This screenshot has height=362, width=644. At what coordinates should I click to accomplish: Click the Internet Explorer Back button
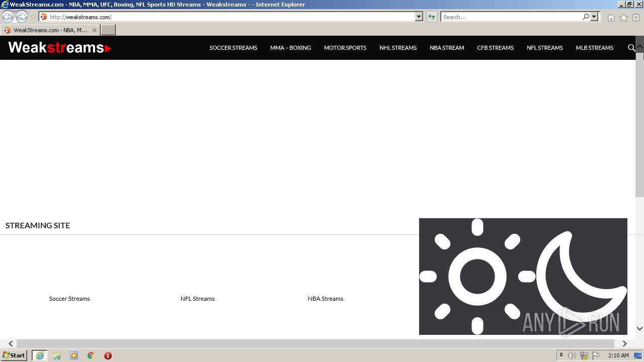tap(8, 17)
